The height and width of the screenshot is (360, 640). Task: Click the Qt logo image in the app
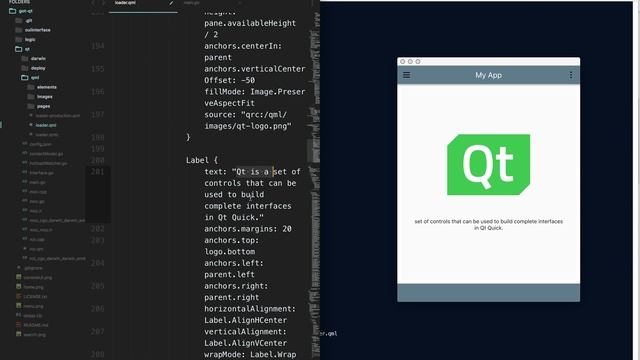[x=489, y=164]
